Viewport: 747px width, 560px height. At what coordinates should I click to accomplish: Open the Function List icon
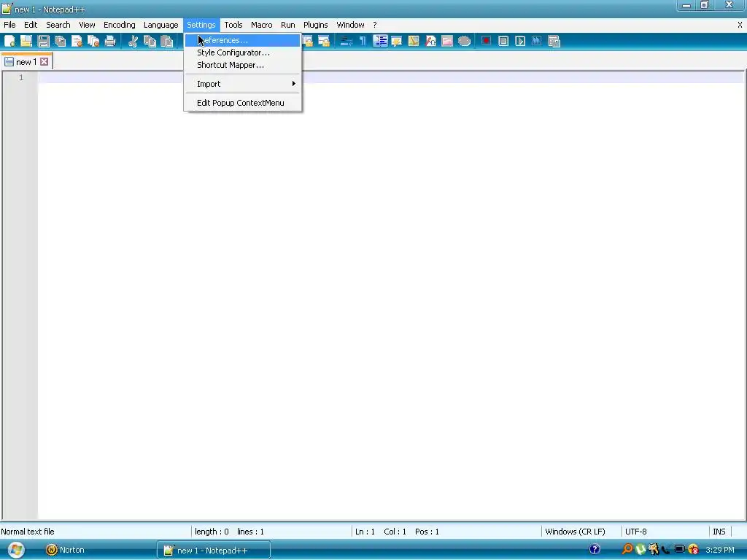(x=430, y=42)
